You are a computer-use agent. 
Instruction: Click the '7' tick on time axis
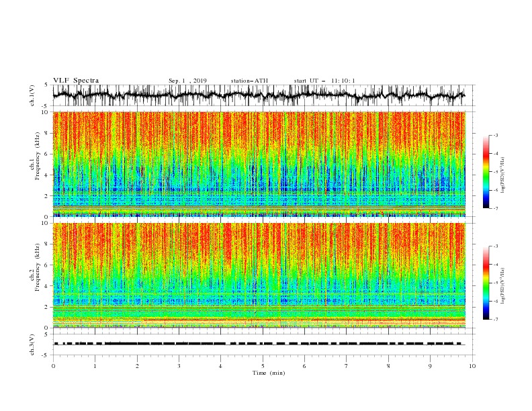(x=347, y=366)
